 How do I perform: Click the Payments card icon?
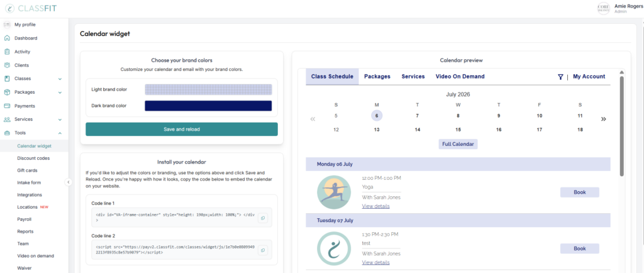[7, 106]
